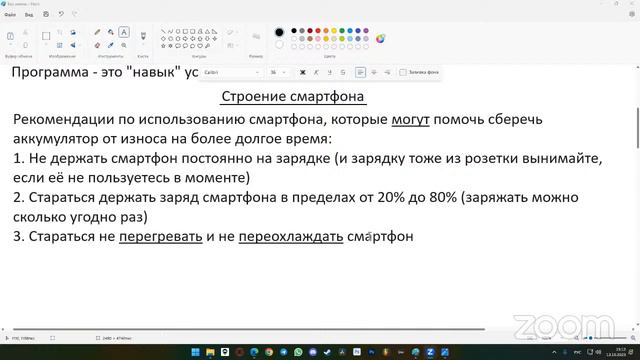Click the horizontal canvas scrollbar
The height and width of the screenshot is (360, 640).
249,329
